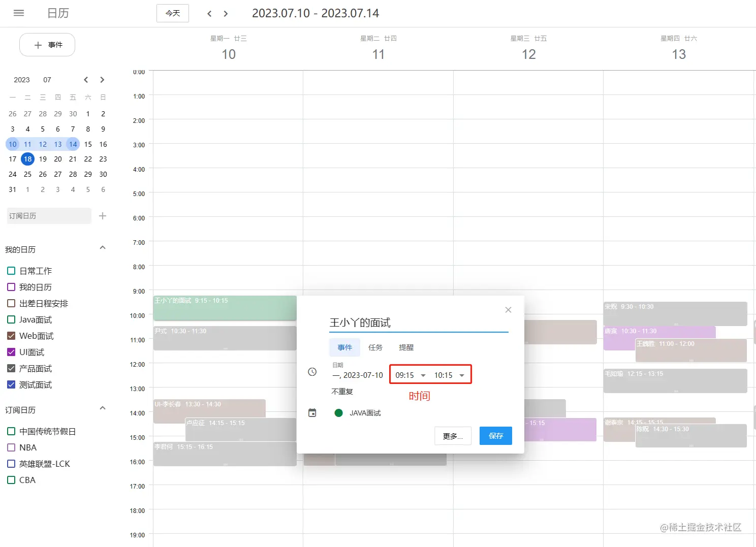Enable the 出差日程安排 checkbox
This screenshot has width=756, height=547.
(11, 303)
